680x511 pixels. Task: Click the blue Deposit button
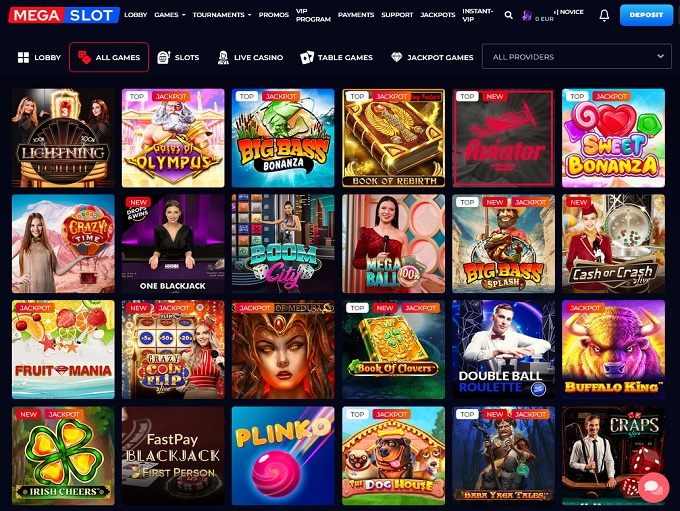point(646,15)
